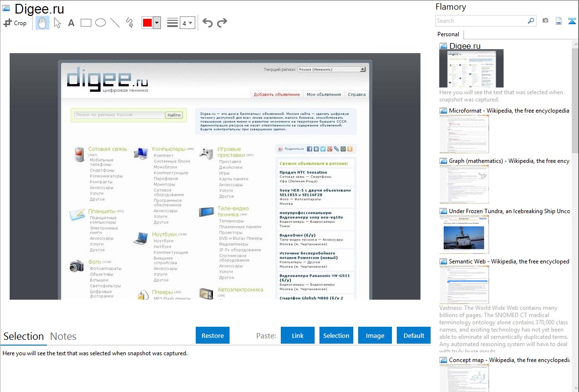579x392 pixels.
Task: Redo the last undone action
Action: click(x=222, y=23)
